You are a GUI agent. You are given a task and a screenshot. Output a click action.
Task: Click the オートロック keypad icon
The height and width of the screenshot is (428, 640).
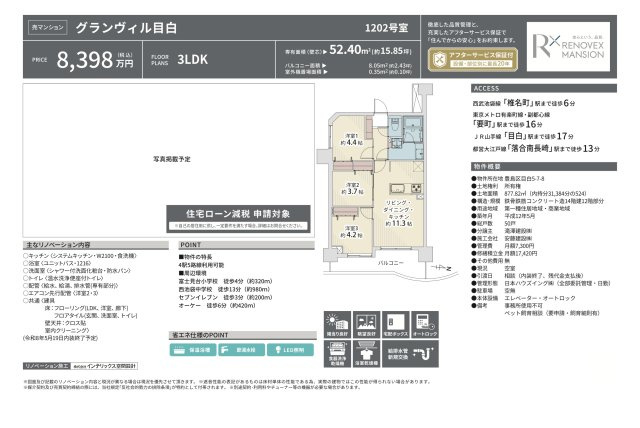click(x=425, y=324)
